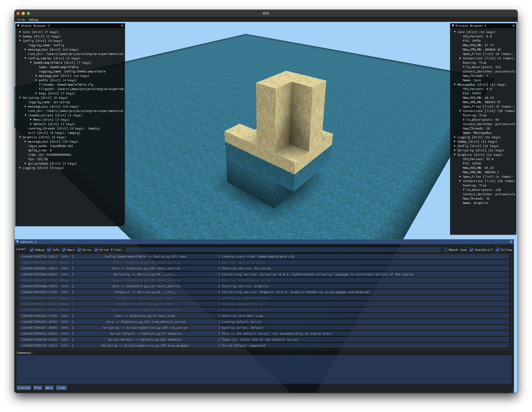Disable the Debug log level checkbox
The image size is (532, 412).
(x=32, y=250)
